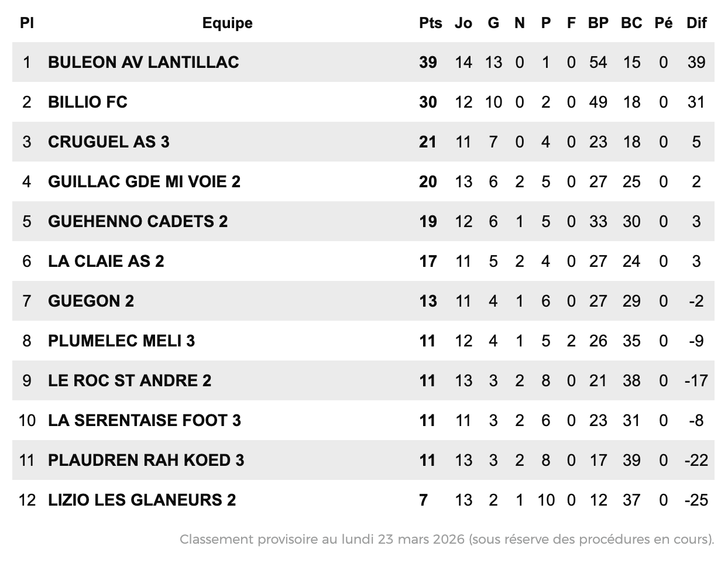Click the BP column header

click(598, 23)
